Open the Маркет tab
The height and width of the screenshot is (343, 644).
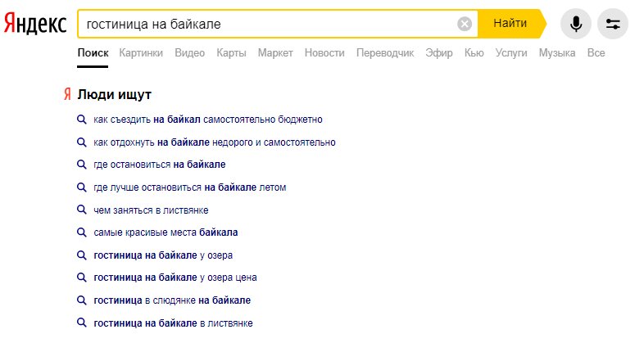pyautogui.click(x=275, y=52)
